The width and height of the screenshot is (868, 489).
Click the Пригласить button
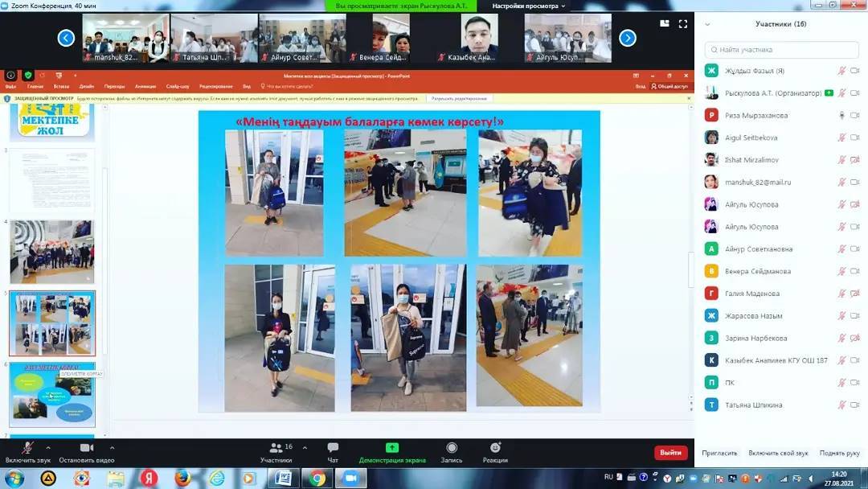[719, 453]
